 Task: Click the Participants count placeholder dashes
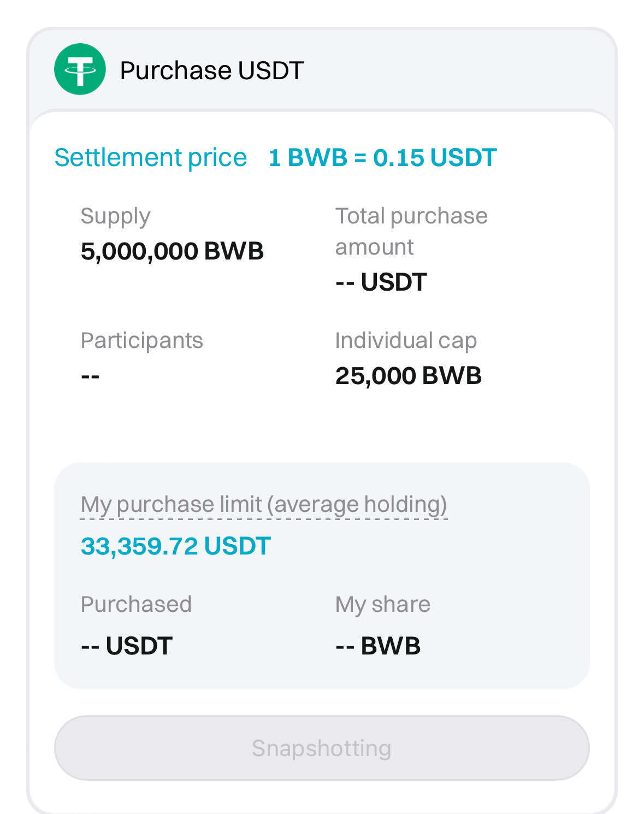[90, 376]
